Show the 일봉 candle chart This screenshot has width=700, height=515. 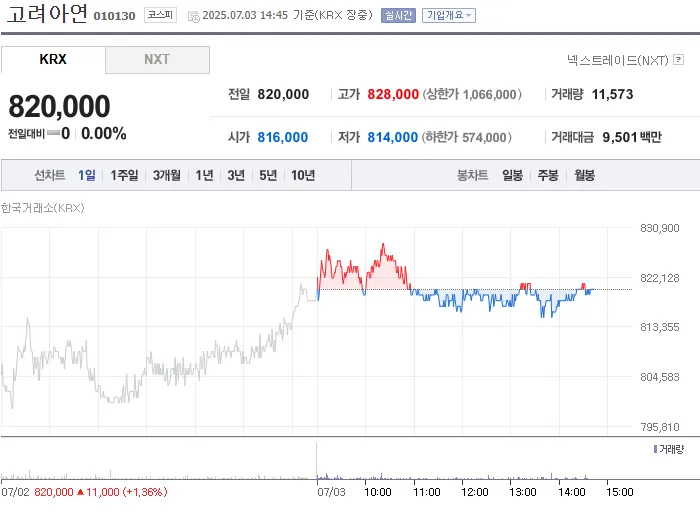pos(512,175)
